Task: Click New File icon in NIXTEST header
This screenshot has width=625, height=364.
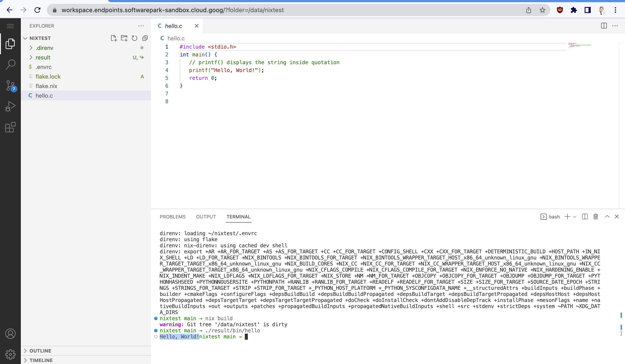Action: click(113, 38)
